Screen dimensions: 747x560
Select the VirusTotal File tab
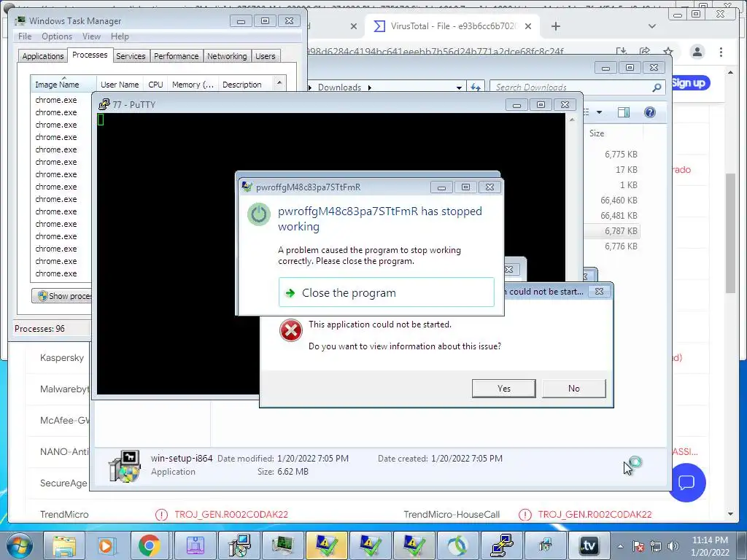(452, 26)
